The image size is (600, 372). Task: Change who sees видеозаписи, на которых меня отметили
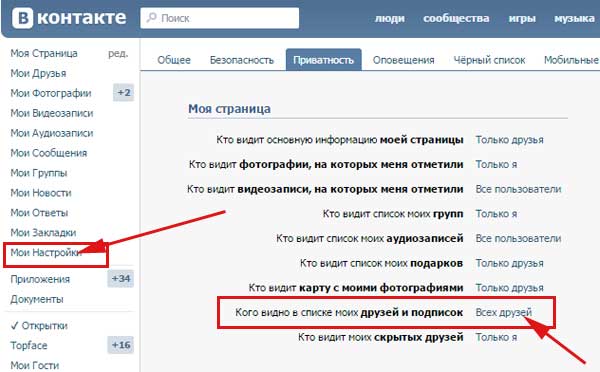tap(518, 189)
